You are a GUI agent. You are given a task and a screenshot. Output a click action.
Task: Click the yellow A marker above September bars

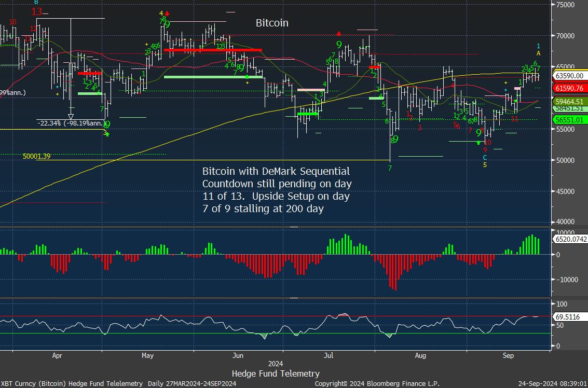tap(539, 53)
